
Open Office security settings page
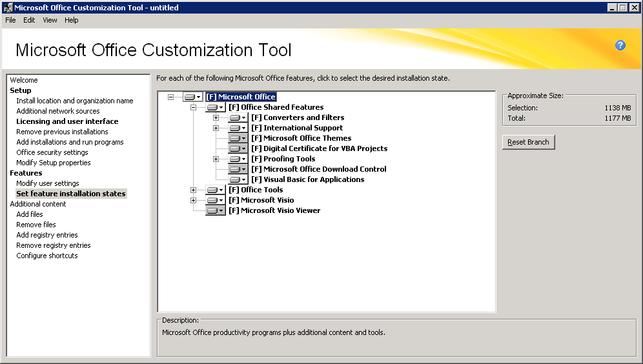point(52,152)
